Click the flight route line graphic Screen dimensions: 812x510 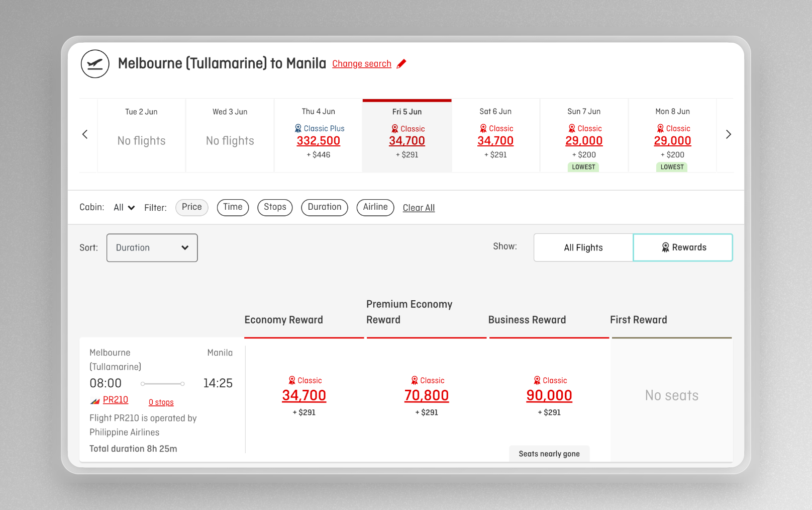(x=162, y=384)
